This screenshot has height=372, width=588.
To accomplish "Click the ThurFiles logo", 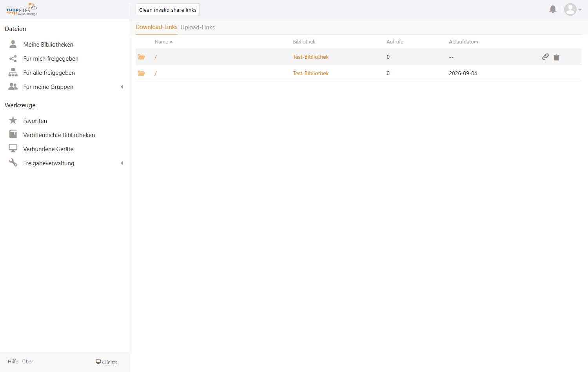I will pyautogui.click(x=22, y=9).
